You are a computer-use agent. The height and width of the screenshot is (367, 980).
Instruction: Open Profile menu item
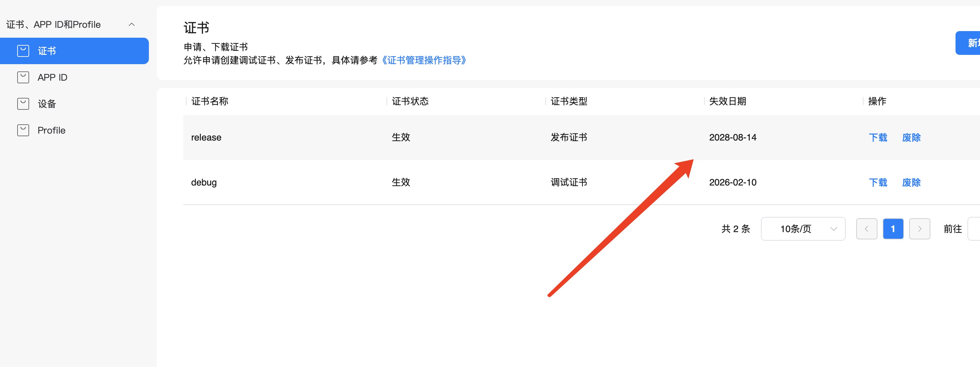(51, 131)
